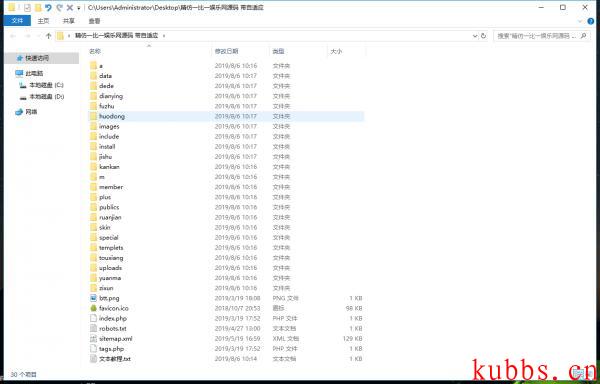600x384 pixels.
Task: Open the 文件 ribbon tab
Action: click(17, 21)
